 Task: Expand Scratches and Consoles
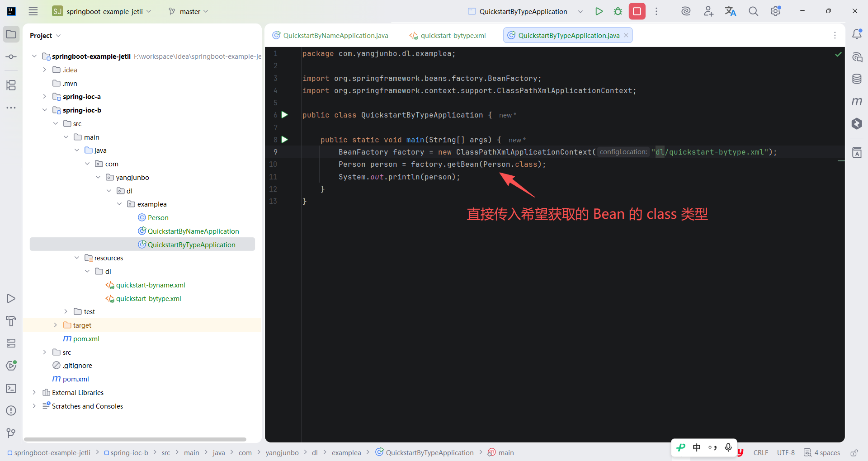click(x=34, y=406)
